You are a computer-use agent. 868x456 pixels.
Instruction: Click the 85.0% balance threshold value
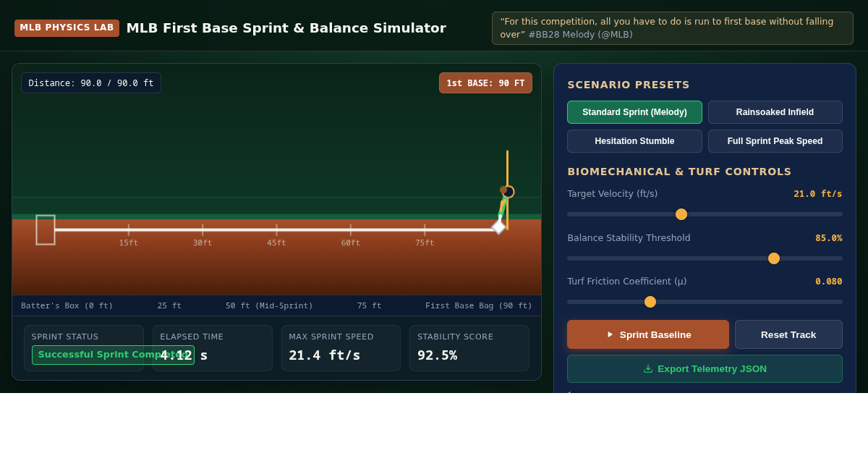[829, 238]
